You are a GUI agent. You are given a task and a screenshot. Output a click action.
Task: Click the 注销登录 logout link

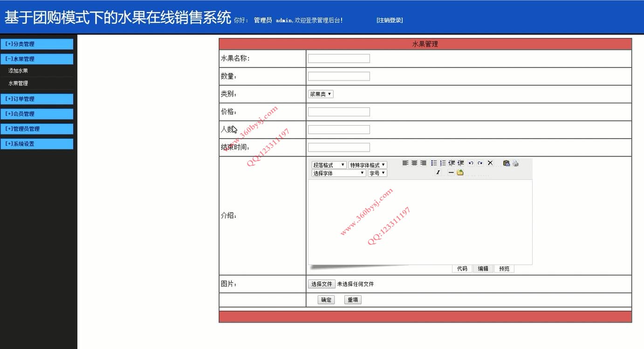390,20
